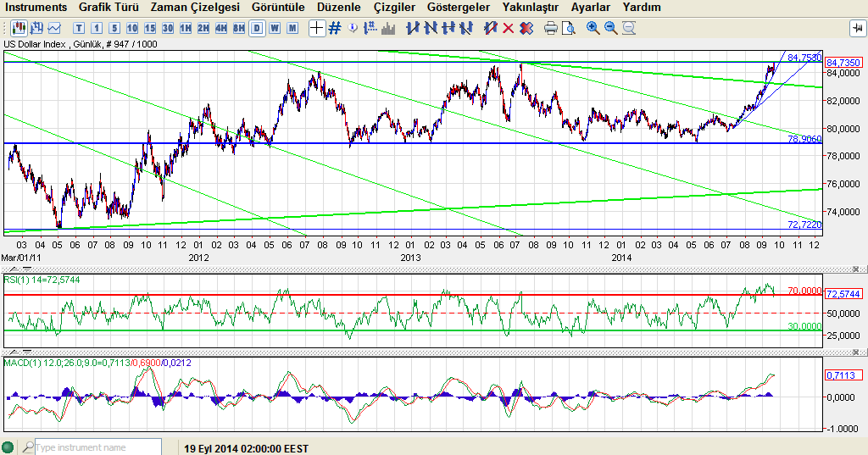Click the chart auto-scroll icon at far right

tap(858, 28)
